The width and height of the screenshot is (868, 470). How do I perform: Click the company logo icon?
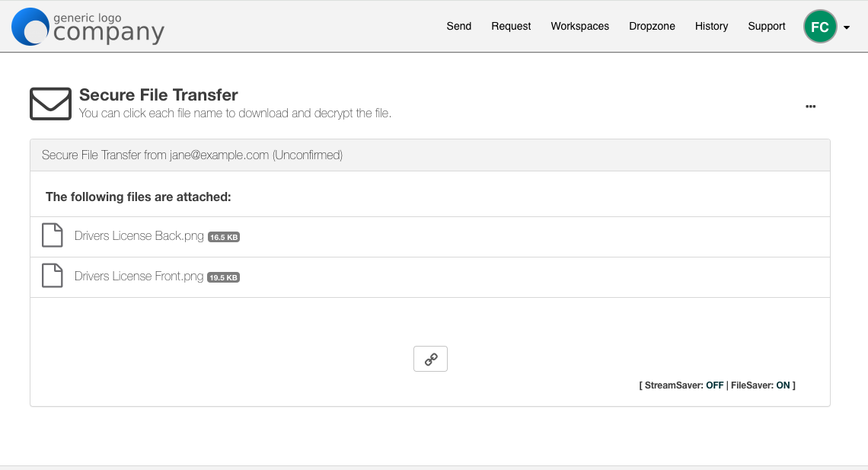(30, 27)
